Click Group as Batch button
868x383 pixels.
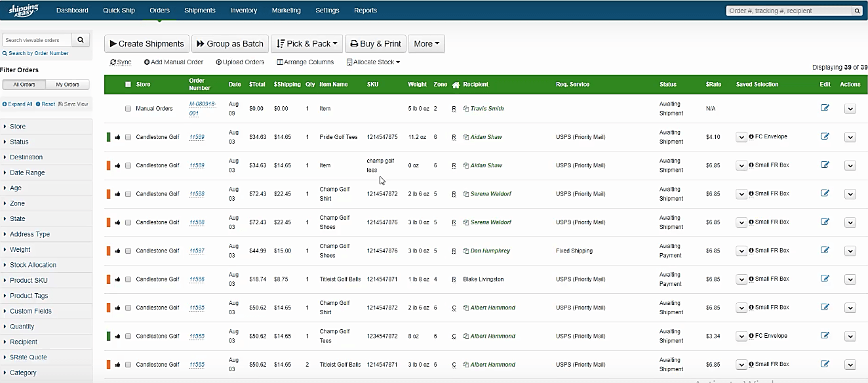(230, 44)
